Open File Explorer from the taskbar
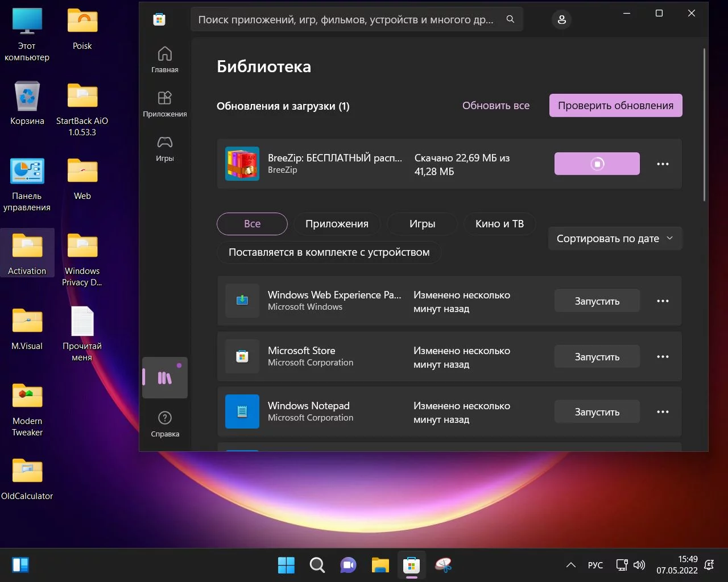The height and width of the screenshot is (582, 728). pyautogui.click(x=380, y=565)
